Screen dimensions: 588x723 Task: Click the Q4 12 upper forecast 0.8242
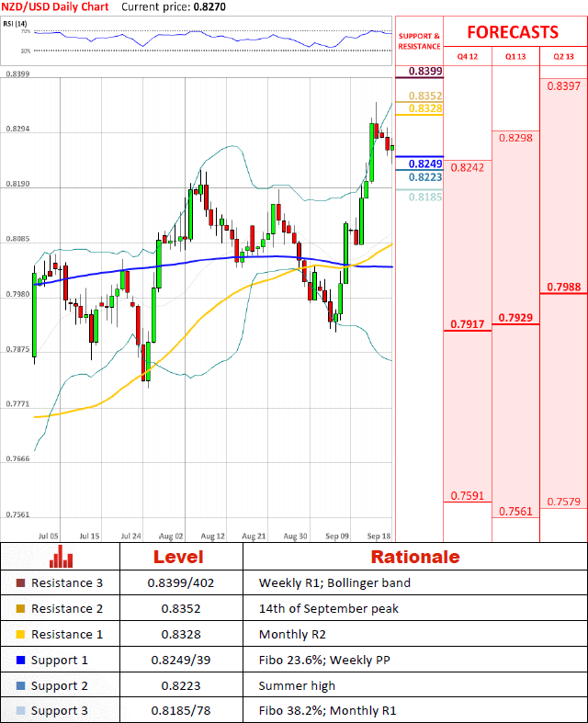(x=467, y=167)
